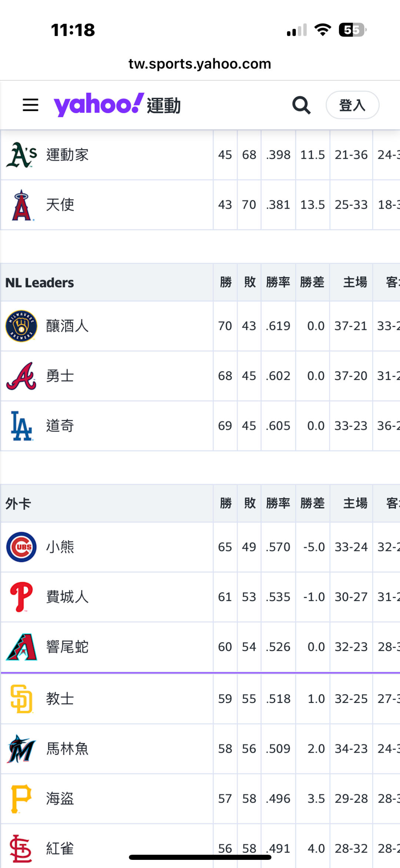This screenshot has width=400, height=868.
Task: Open the Athletics 運動家 team logo
Action: click(x=21, y=155)
